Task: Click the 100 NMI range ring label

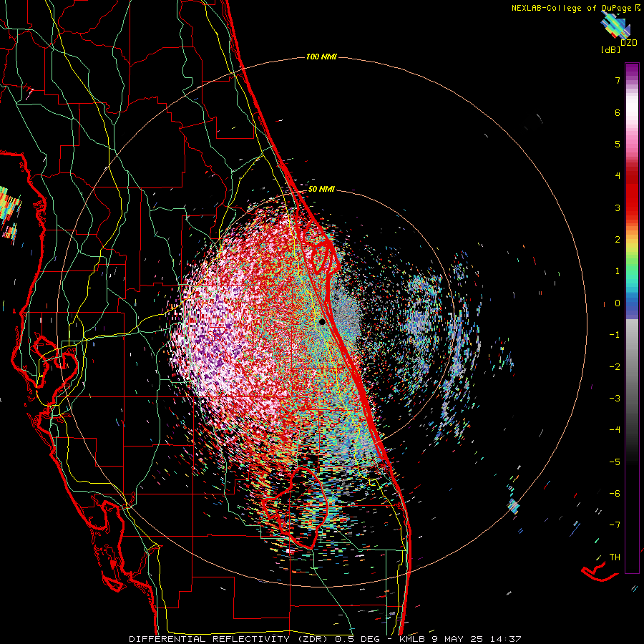Action: pyautogui.click(x=321, y=57)
